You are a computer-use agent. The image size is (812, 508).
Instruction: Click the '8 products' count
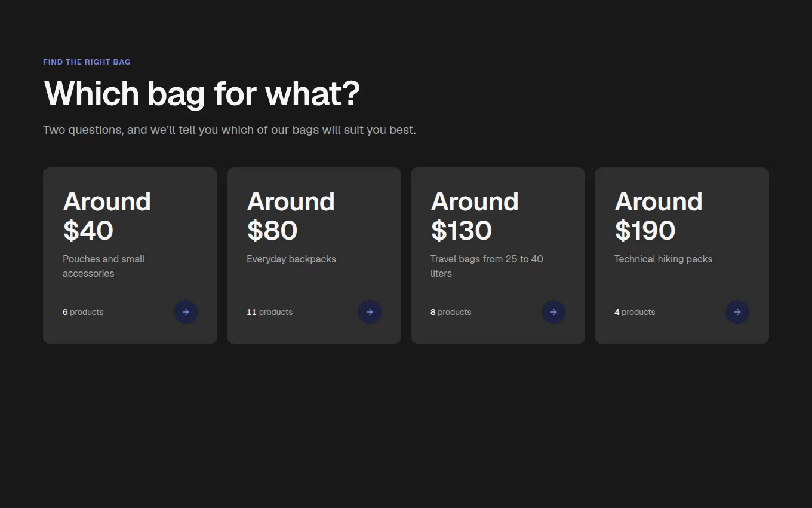451,312
